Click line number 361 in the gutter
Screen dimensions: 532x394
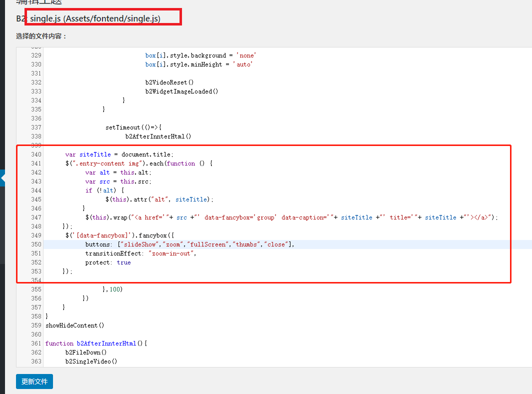[x=36, y=343]
